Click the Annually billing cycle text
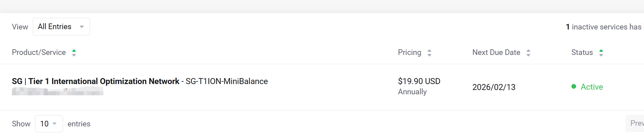644x137 pixels. tap(412, 92)
